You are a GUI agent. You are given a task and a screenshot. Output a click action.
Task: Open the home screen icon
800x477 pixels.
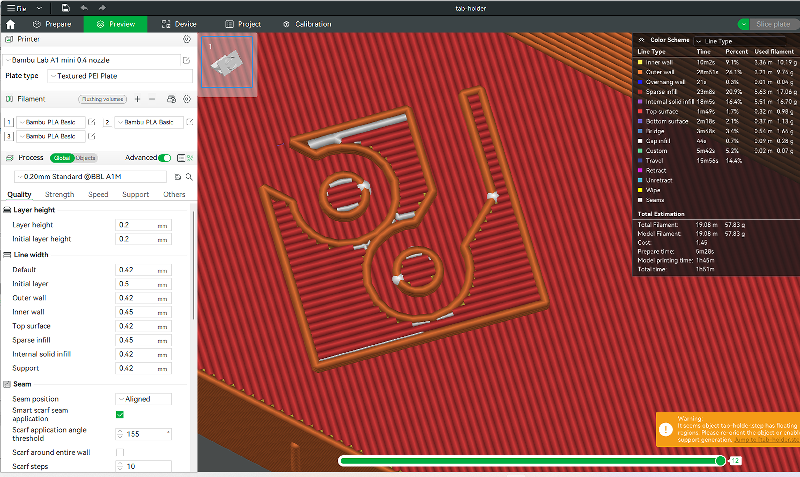(x=10, y=24)
